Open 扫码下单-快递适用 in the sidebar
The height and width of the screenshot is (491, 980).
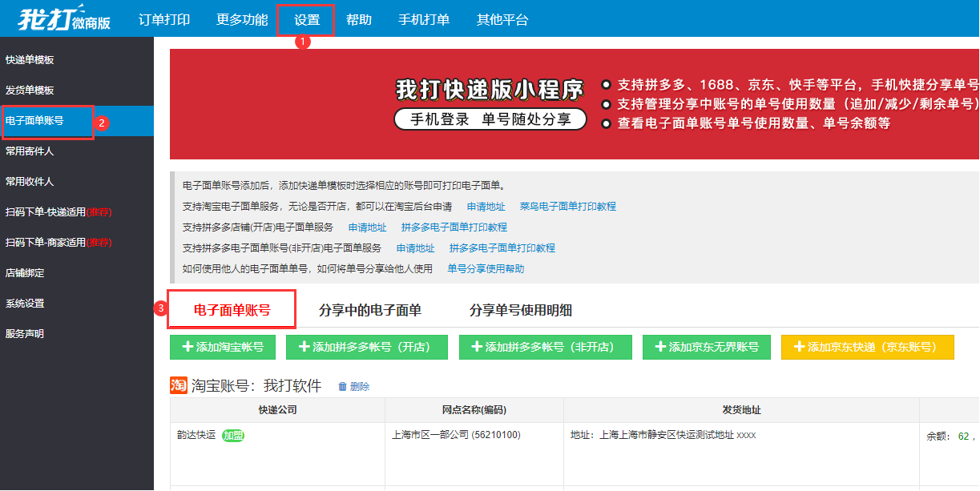(77, 212)
